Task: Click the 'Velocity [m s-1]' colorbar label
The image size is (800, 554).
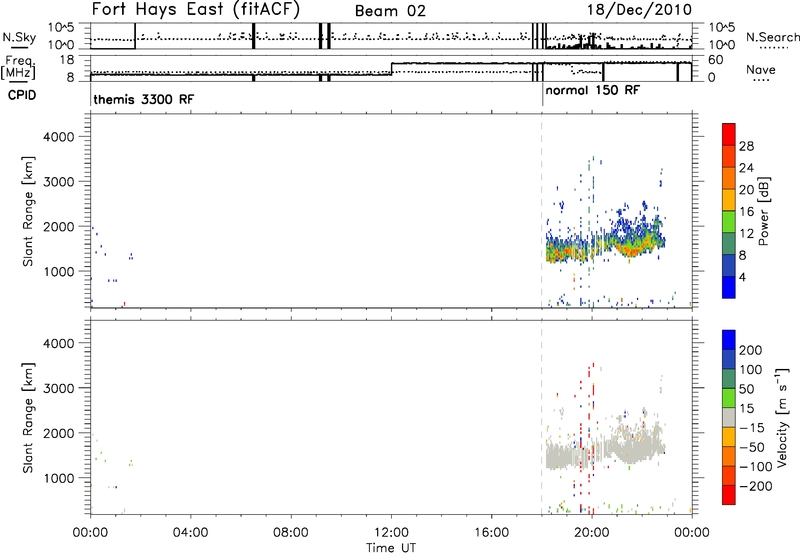Action: pos(781,417)
